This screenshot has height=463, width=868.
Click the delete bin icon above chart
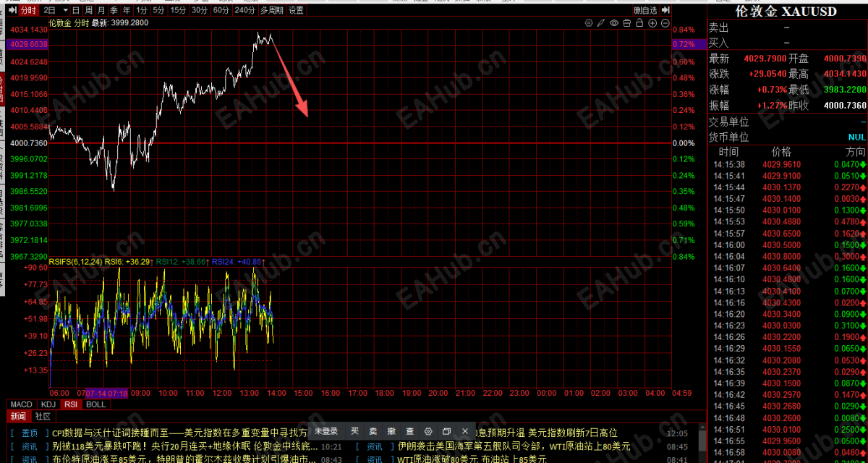(x=626, y=23)
